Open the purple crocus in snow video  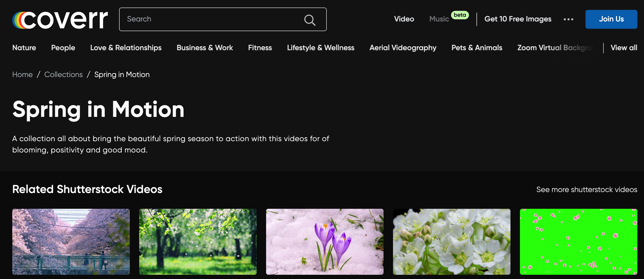(x=325, y=242)
